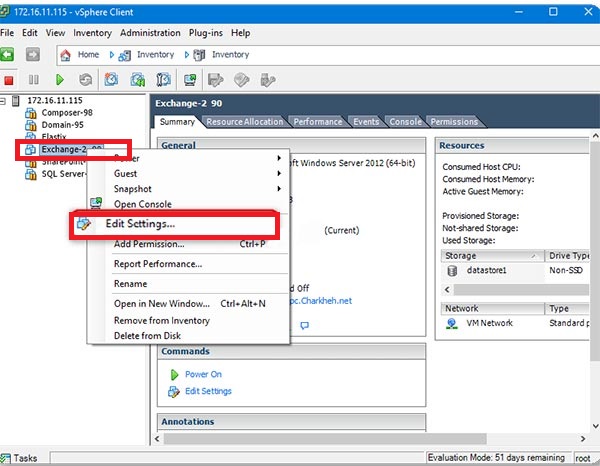The height and width of the screenshot is (466, 600).
Task: Sort by the Storage column header
Action: tap(493, 256)
